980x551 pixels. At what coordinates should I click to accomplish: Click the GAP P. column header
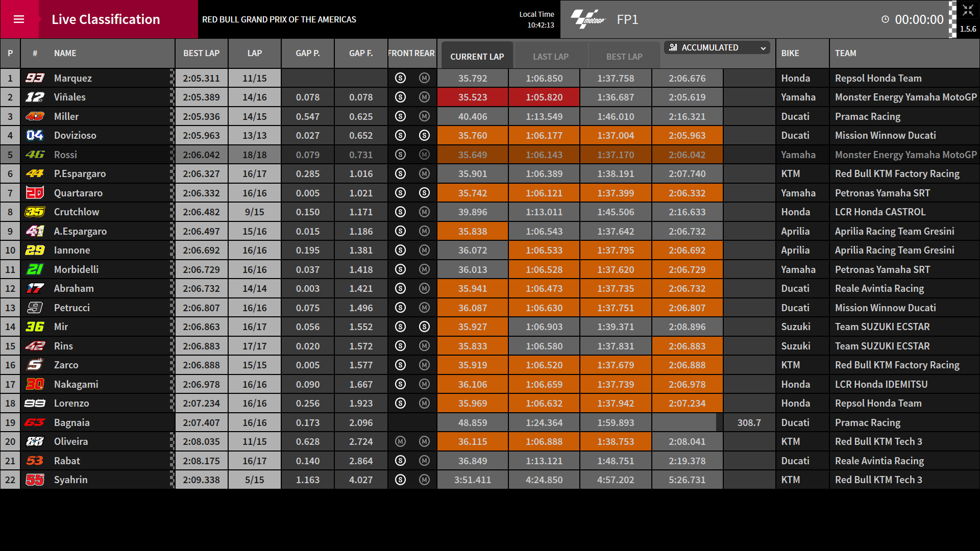(x=307, y=53)
